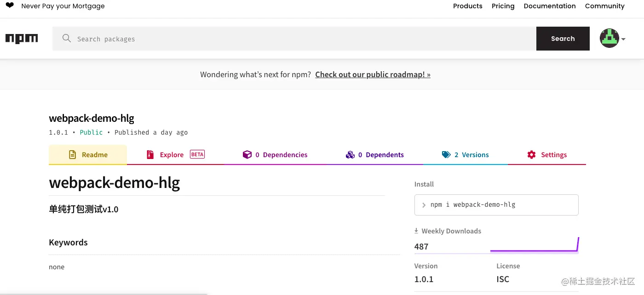Open the Community link
The height and width of the screenshot is (295, 644).
[604, 6]
